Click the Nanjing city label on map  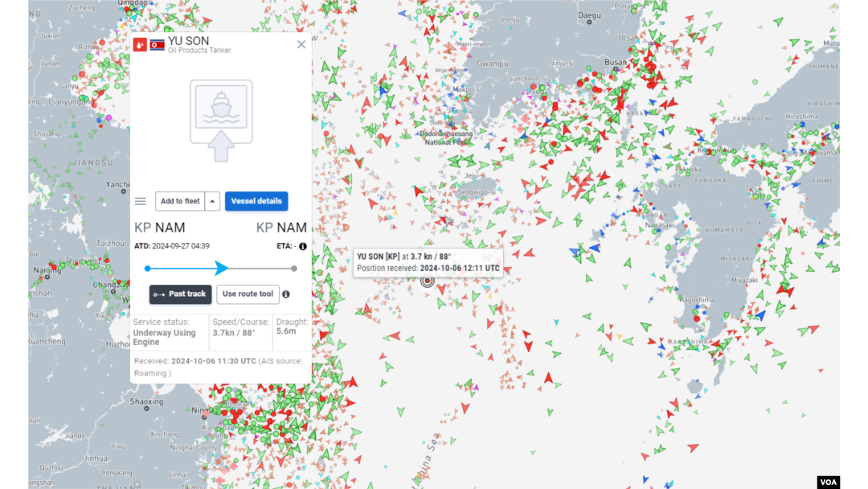click(x=47, y=270)
